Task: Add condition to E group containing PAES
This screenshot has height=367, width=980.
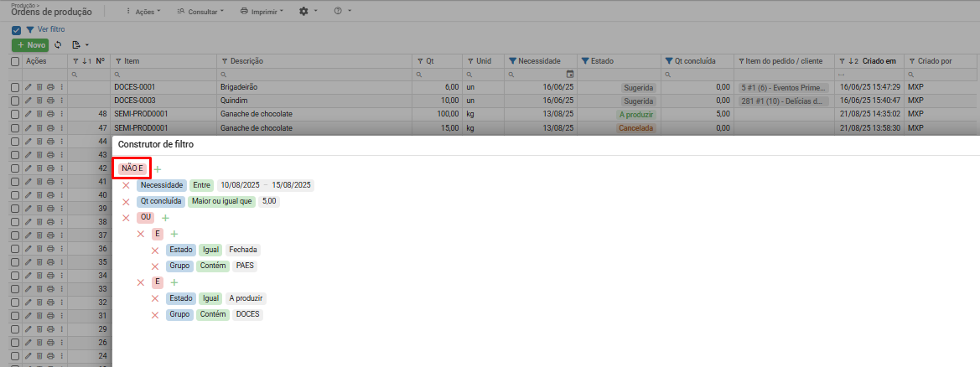Action: point(174,234)
